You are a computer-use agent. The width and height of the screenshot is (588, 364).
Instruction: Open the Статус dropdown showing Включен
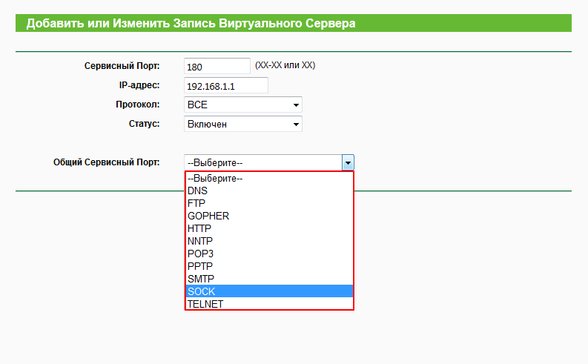243,124
